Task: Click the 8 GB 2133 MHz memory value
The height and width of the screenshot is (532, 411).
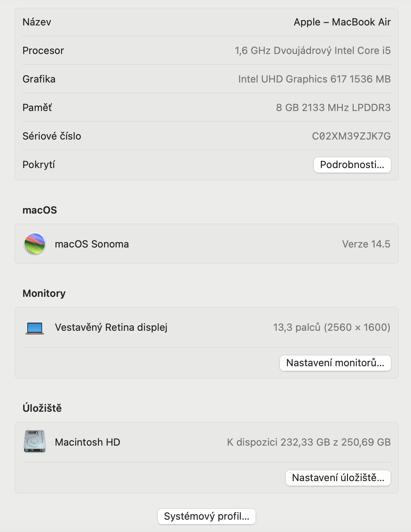Action: point(333,108)
